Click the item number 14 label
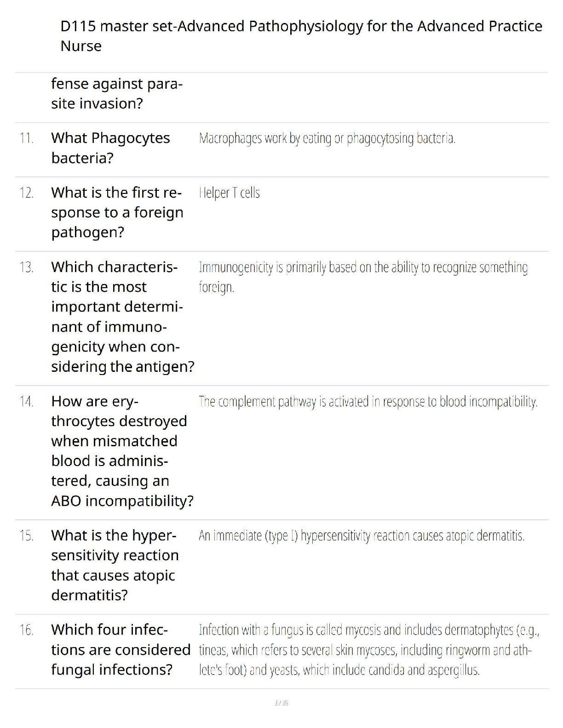 coord(27,402)
